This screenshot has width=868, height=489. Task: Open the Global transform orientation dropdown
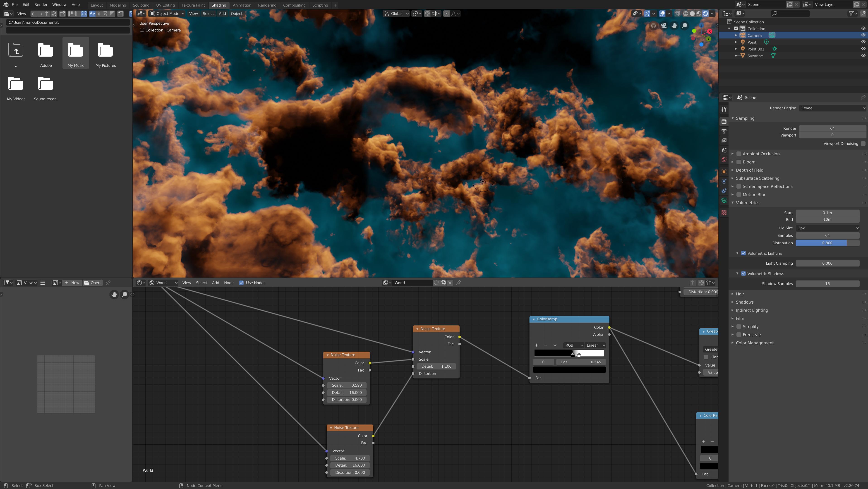[x=396, y=14]
